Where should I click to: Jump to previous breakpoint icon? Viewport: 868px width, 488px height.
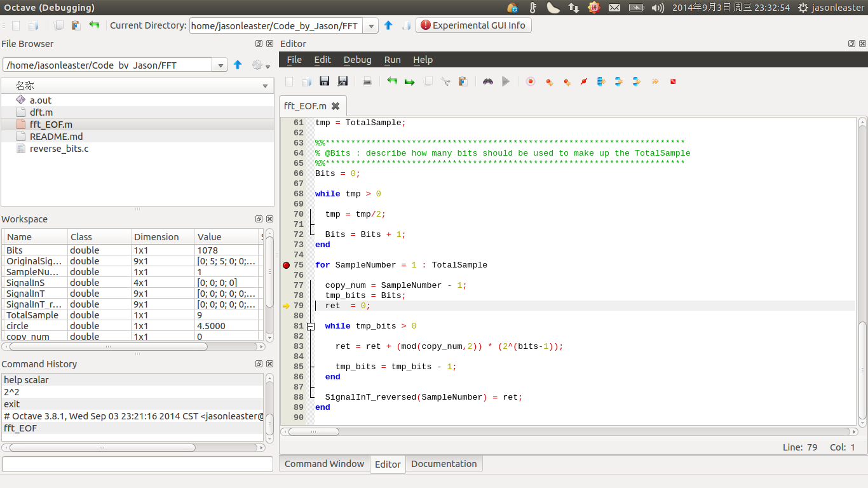[567, 81]
